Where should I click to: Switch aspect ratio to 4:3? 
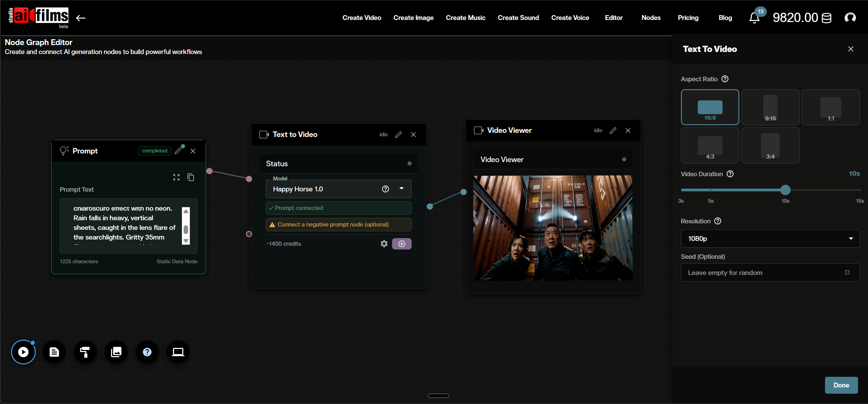(709, 145)
